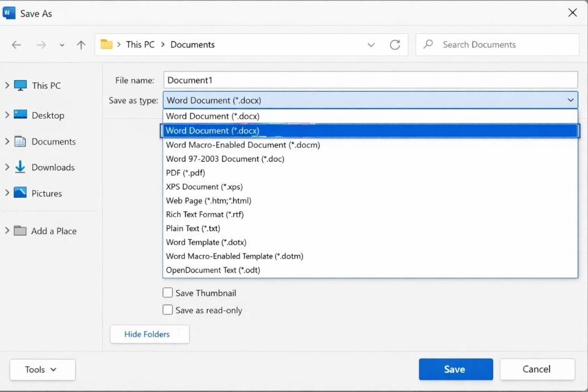Click the back navigation arrow
Viewport: 588px width, 392px height.
point(16,44)
